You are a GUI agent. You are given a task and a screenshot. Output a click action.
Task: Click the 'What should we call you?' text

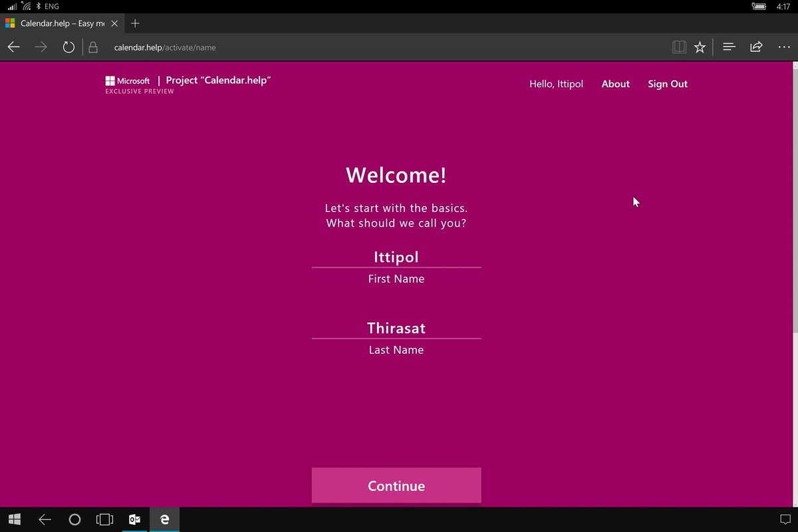click(x=396, y=223)
